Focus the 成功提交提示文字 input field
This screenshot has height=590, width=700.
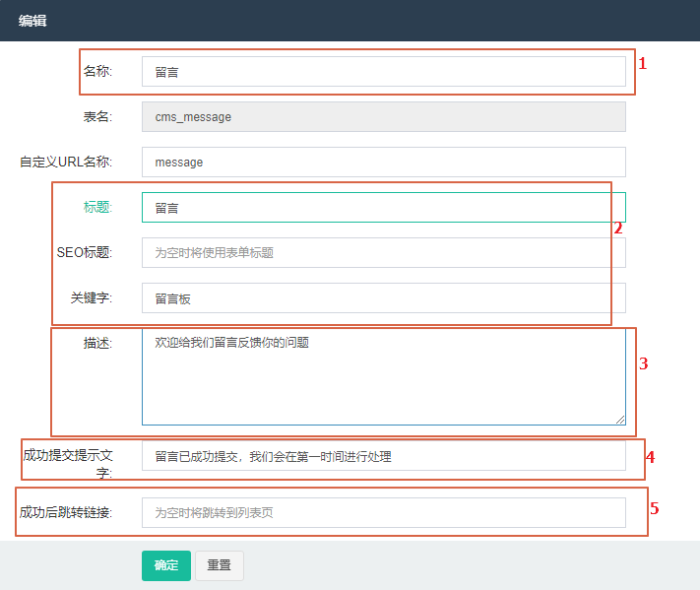[384, 456]
